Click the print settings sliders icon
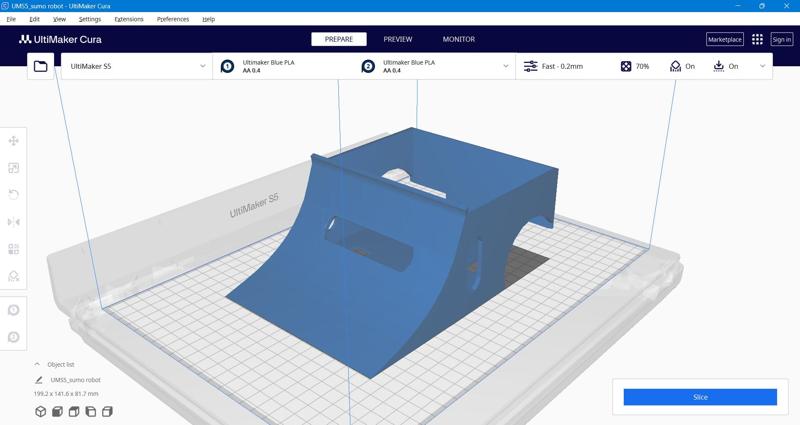The image size is (800, 425). [531, 66]
